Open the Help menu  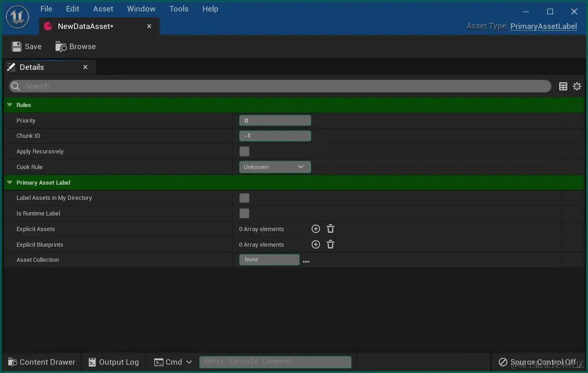click(x=210, y=9)
